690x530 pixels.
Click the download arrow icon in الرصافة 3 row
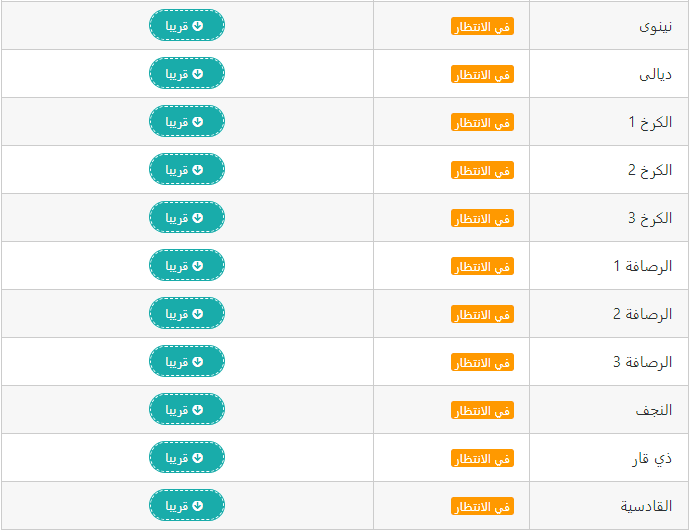click(198, 362)
